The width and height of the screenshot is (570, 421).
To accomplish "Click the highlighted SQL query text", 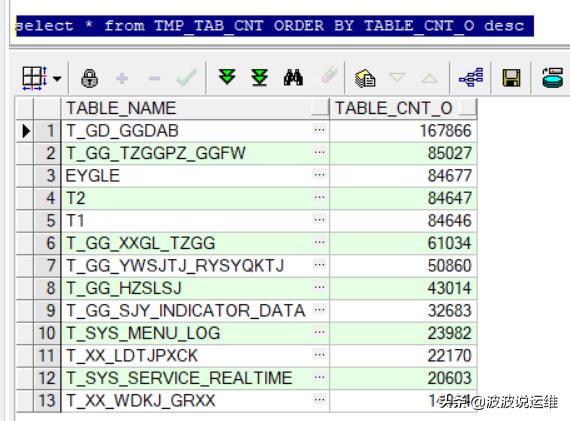I will click(x=275, y=26).
